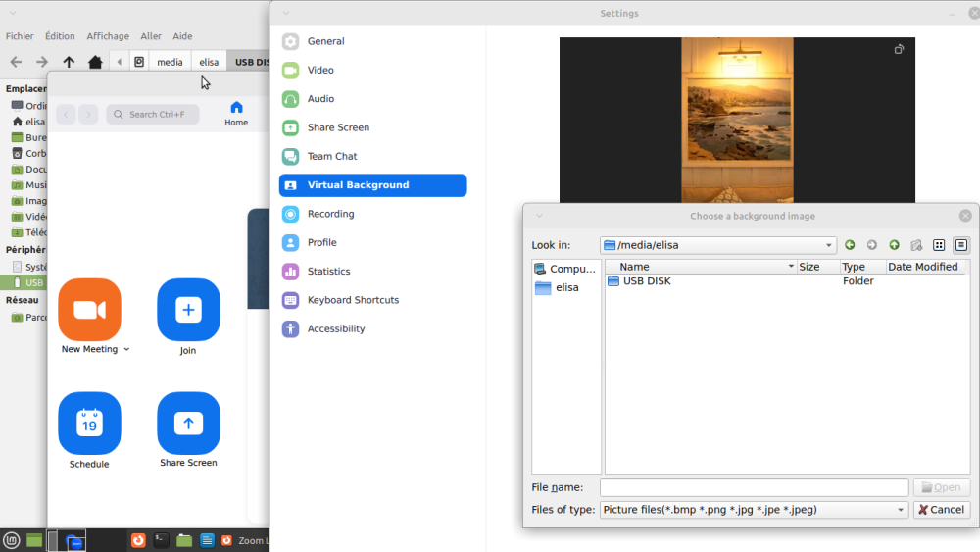
Task: Switch file dialog to list view
Action: point(939,245)
